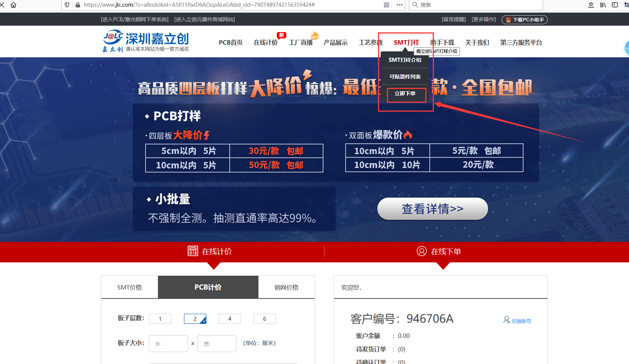Open the browser Library icon
629x364 pixels.
[x=603, y=5]
